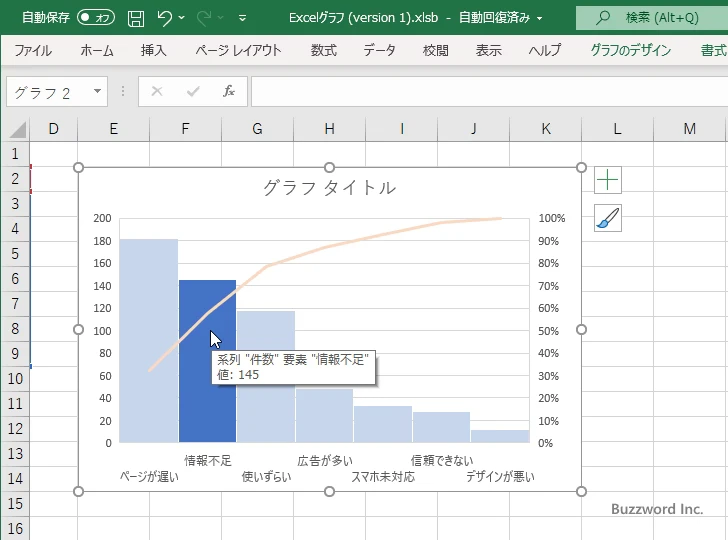
Task: Open the Undo history dropdown arrow
Action: [182, 18]
